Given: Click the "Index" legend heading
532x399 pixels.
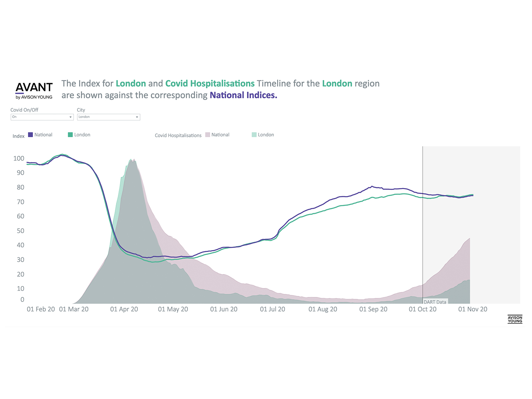Looking at the screenshot, I should 18,136.
